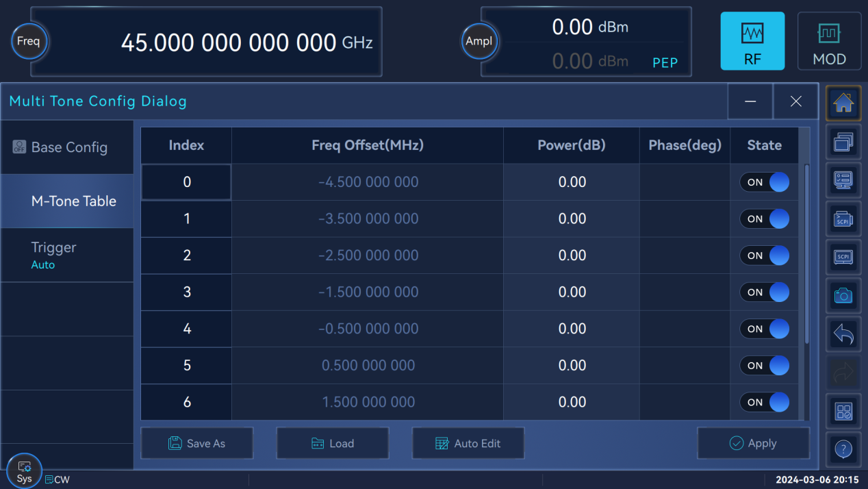This screenshot has height=489, width=868.
Task: Select the RF output icon button
Action: pos(752,41)
